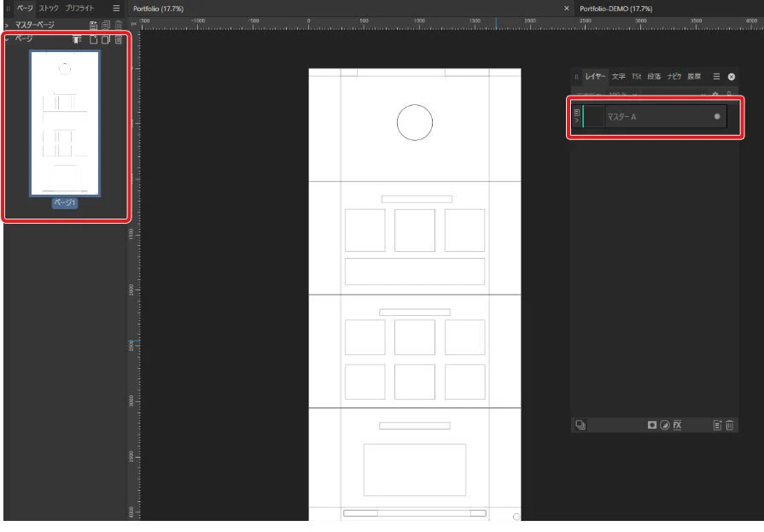The height and width of the screenshot is (532, 764).
Task: Open the ページ tab in the left panel
Action: pos(25,9)
